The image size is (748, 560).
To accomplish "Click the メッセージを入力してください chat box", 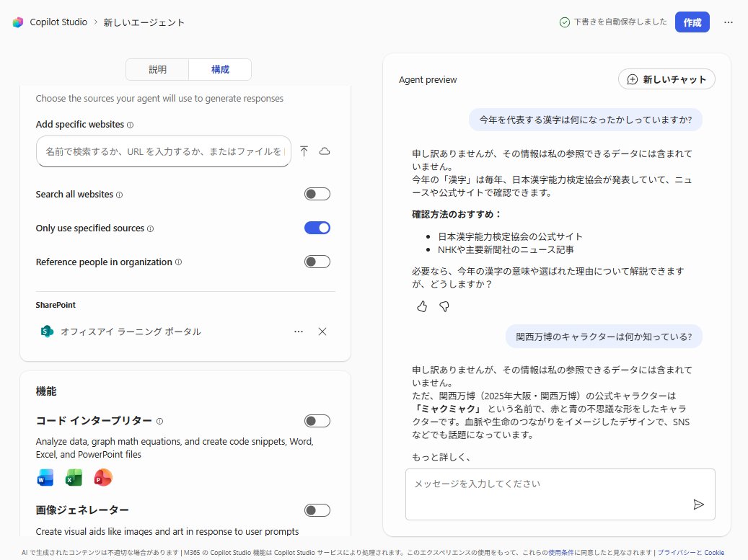I will (x=560, y=494).
